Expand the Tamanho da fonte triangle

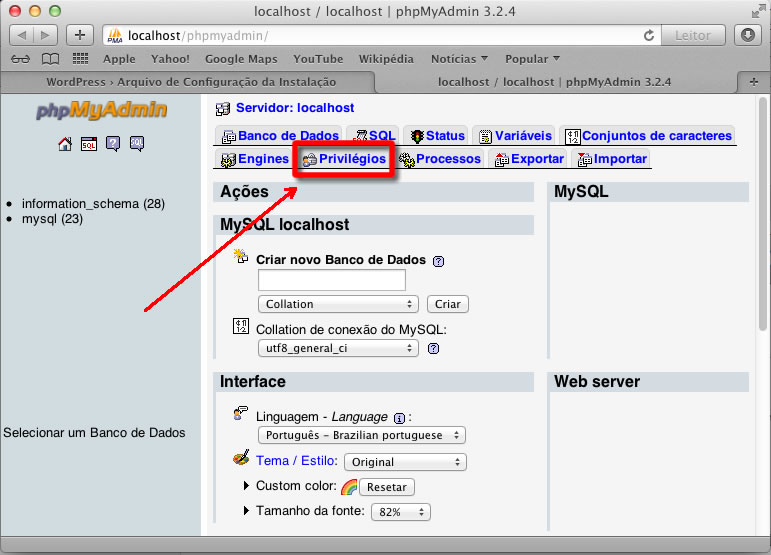point(246,511)
